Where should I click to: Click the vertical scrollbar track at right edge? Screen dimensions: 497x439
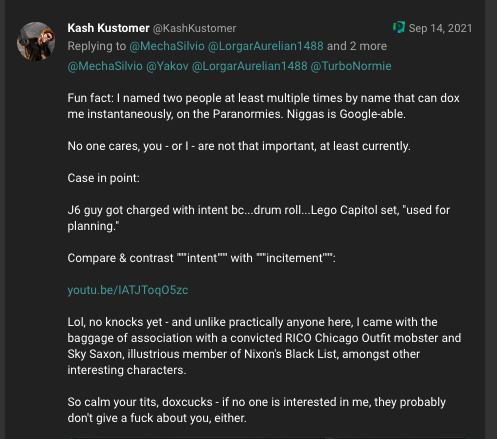pos(491,219)
